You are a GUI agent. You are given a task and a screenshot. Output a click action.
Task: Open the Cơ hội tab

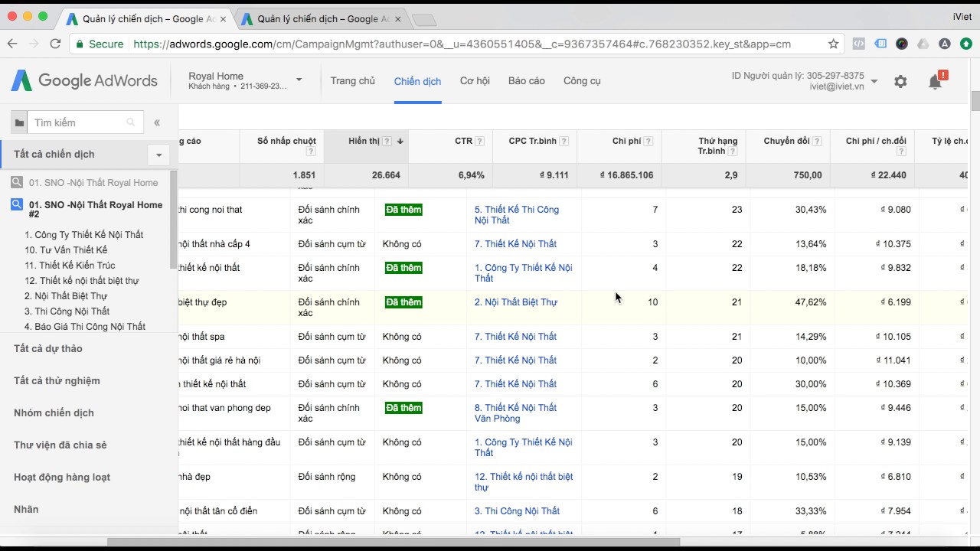tap(475, 80)
